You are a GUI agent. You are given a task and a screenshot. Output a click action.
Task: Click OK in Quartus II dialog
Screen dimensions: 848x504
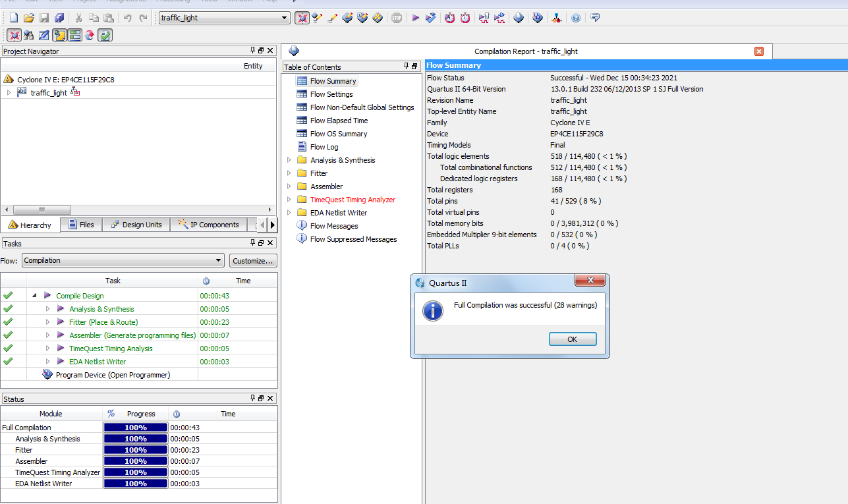point(573,339)
